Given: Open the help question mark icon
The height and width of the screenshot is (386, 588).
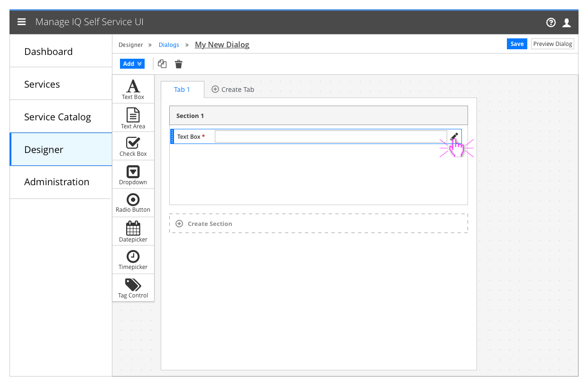Looking at the screenshot, I should pos(551,22).
